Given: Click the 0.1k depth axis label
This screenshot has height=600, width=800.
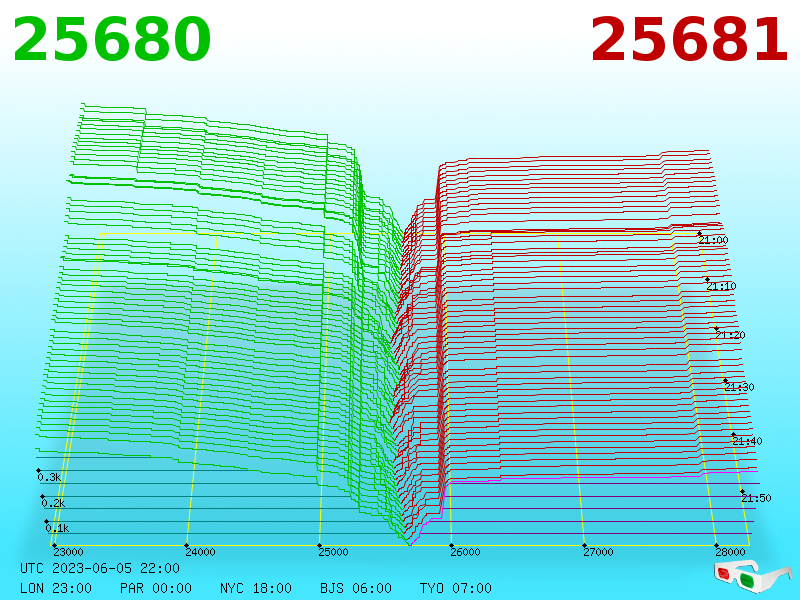Looking at the screenshot, I should [58, 528].
